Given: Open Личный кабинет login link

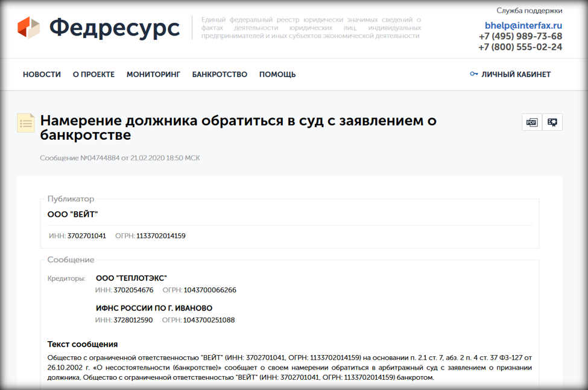Looking at the screenshot, I should [x=516, y=74].
